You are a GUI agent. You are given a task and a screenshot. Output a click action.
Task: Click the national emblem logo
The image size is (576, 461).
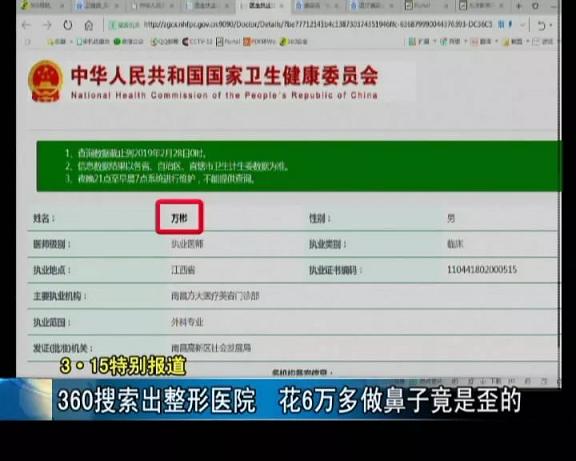[46, 81]
